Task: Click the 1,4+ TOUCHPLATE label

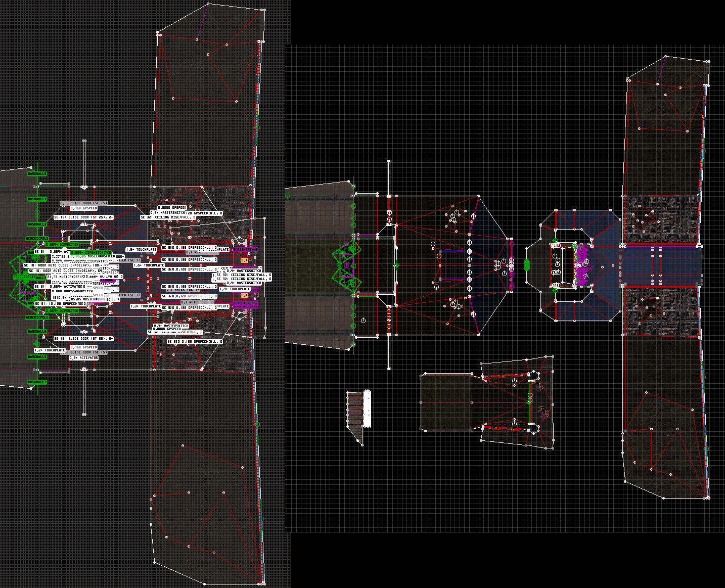Action: coord(235,289)
